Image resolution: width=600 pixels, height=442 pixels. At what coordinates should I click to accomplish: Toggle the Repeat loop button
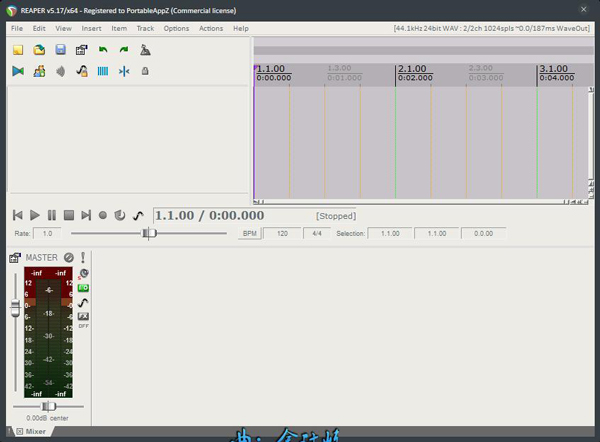point(120,215)
